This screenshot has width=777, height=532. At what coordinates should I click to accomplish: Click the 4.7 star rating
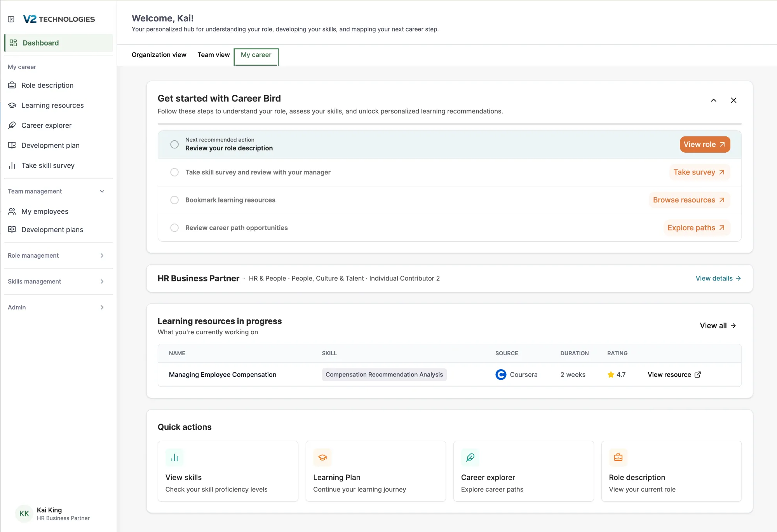pyautogui.click(x=617, y=375)
